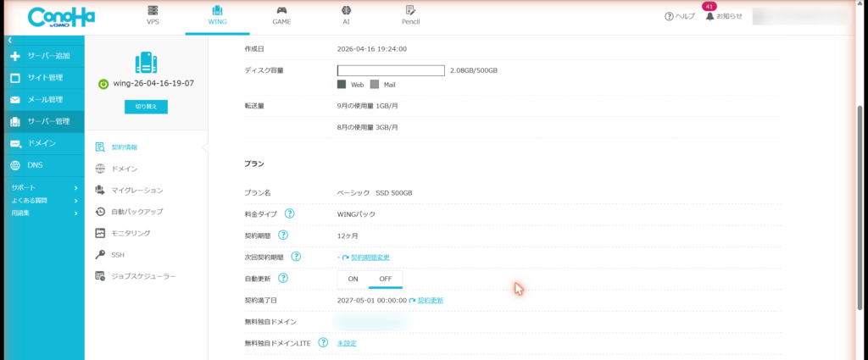The image size is (868, 360).
Task: Click the disk capacity usage bar
Action: [x=391, y=71]
